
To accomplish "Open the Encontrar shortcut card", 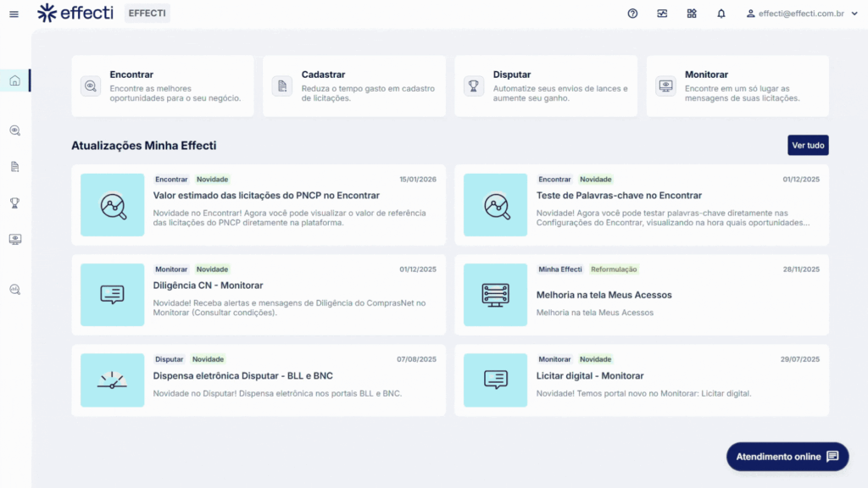I will 162,86.
